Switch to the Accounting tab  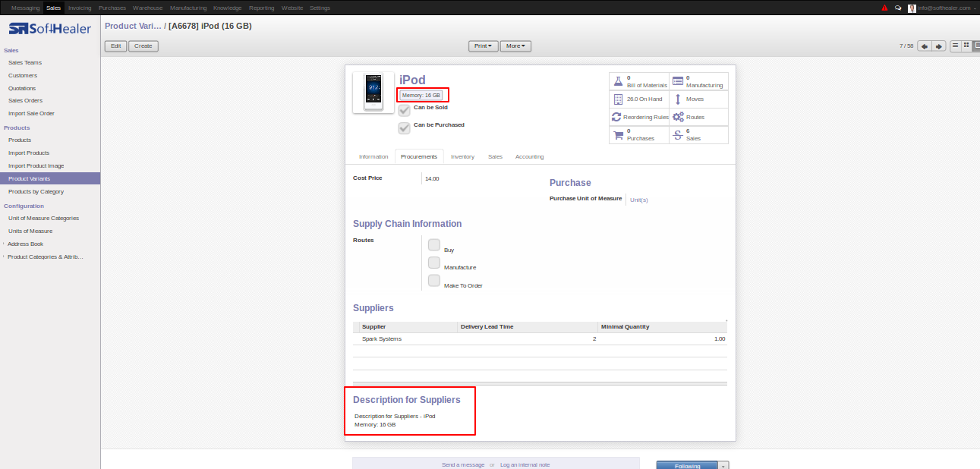point(529,156)
